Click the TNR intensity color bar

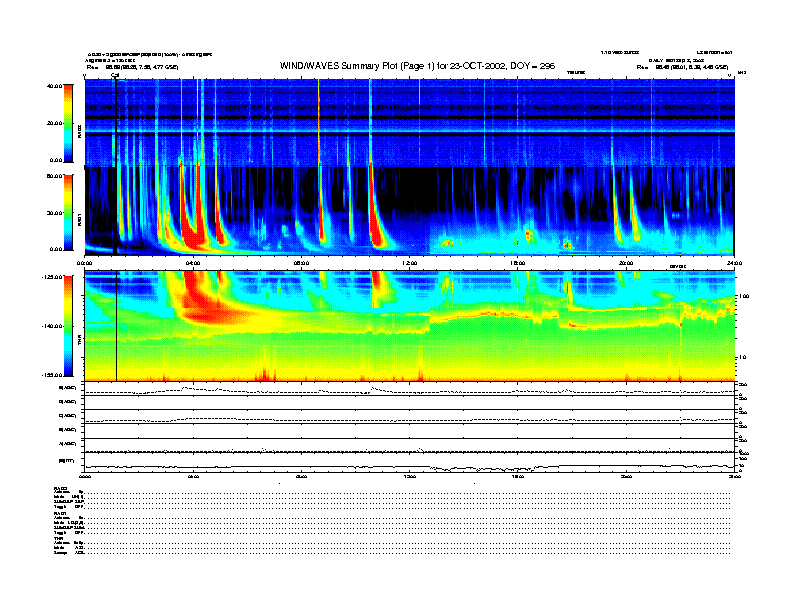(68, 326)
